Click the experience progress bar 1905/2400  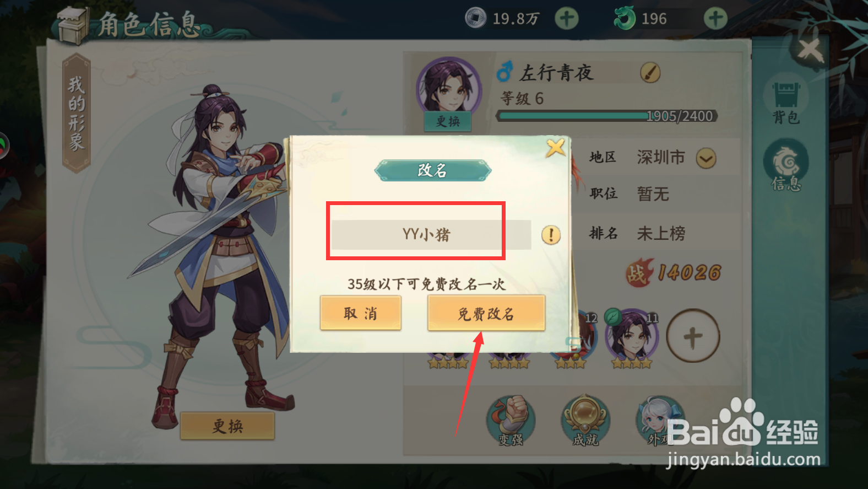coord(608,116)
